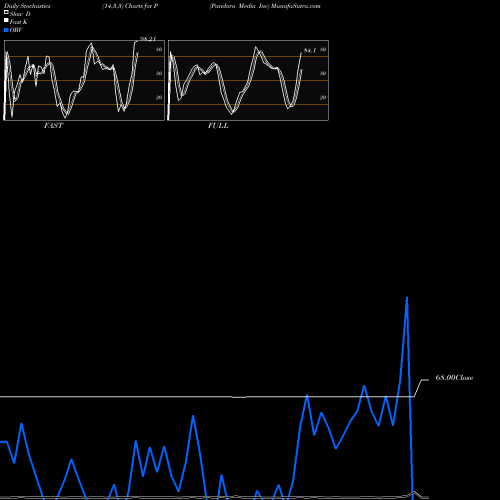Click the tall blue OBV spike peak
Image resolution: width=500 pixels, height=500 pixels.
click(x=407, y=298)
